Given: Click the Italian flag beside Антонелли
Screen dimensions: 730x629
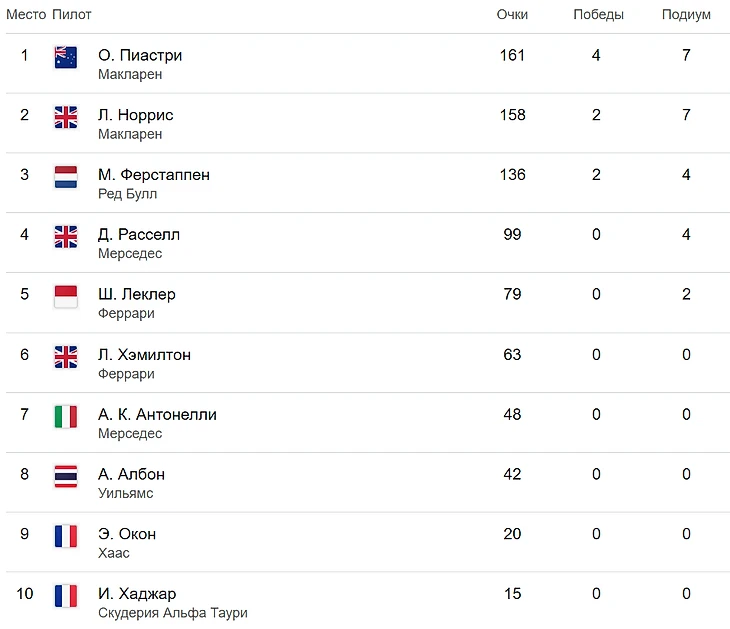Looking at the screenshot, I should click(x=66, y=417).
